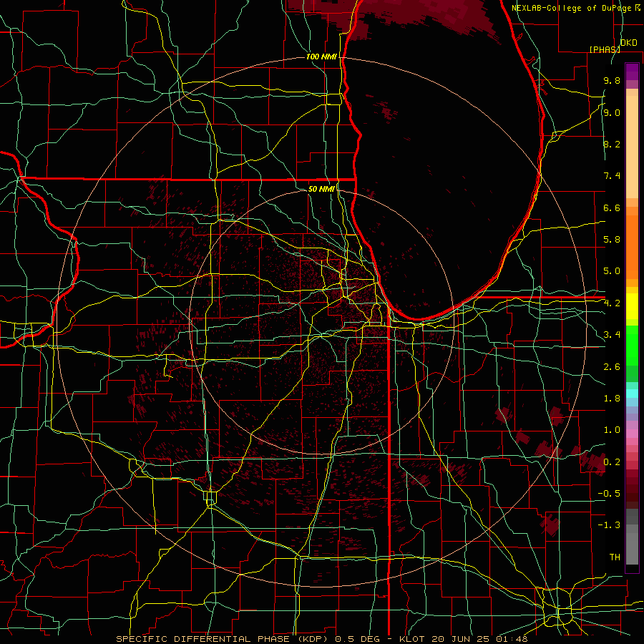
Task: Click the 4.2 scale value
Action: click(612, 303)
